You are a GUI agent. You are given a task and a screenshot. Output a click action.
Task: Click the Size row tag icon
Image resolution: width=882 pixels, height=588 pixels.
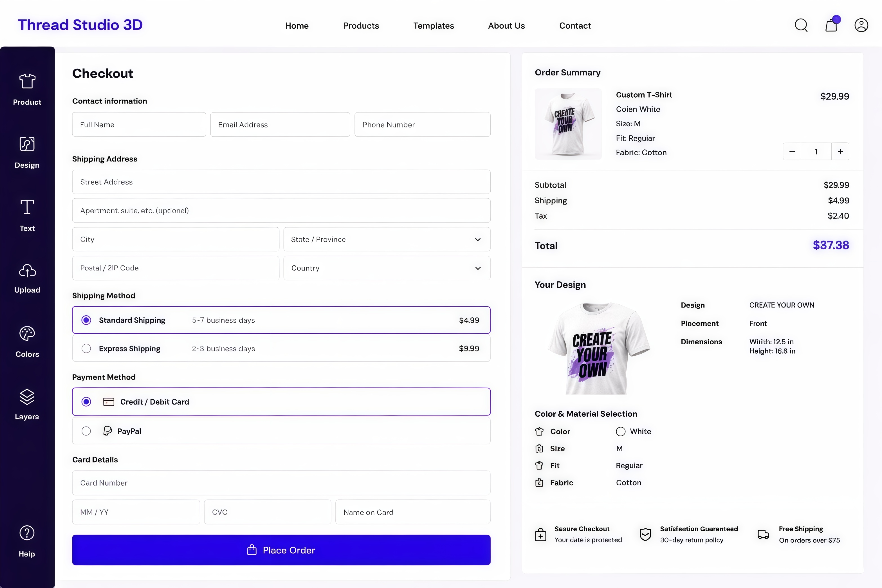[x=539, y=448]
